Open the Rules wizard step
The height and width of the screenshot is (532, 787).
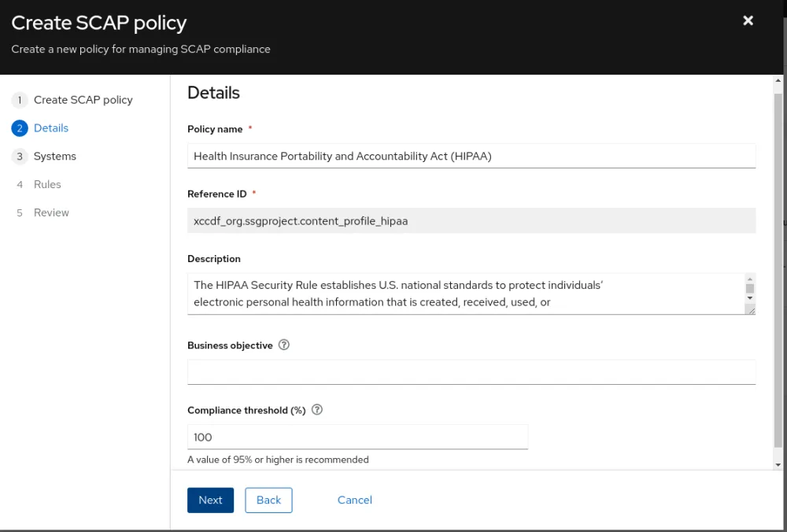click(47, 185)
